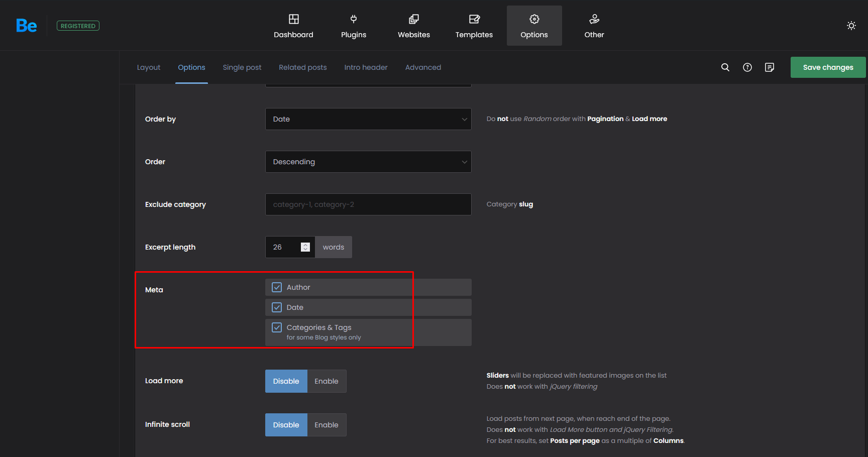This screenshot has height=457, width=868.
Task: Open the Plugins plug icon
Action: [354, 19]
